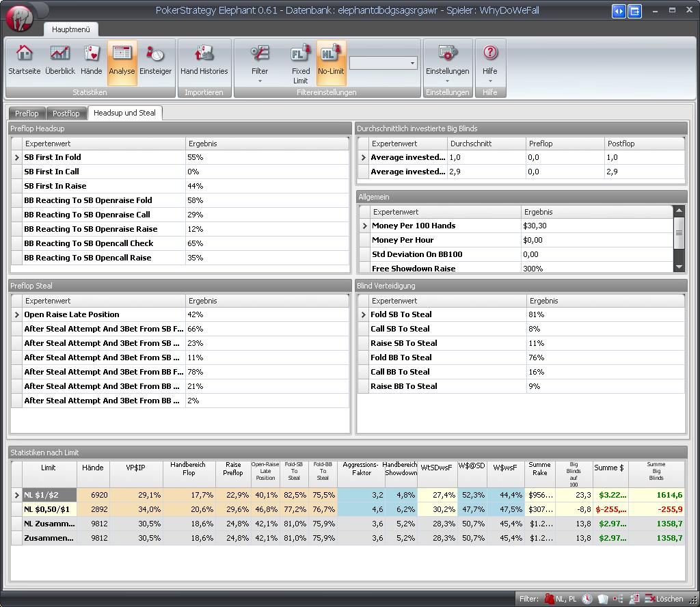Open the Einstellungen settings menu
Screen dimensions: 700x607
click(447, 64)
